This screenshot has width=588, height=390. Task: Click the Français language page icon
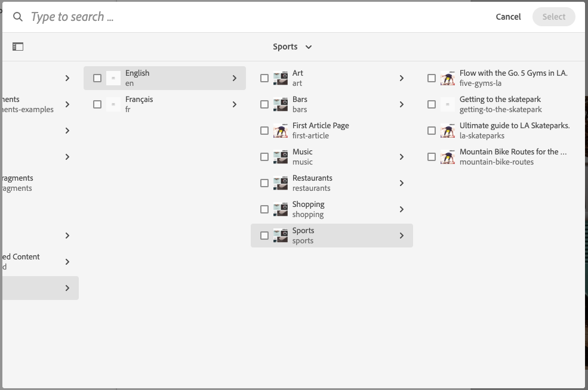[x=113, y=104]
